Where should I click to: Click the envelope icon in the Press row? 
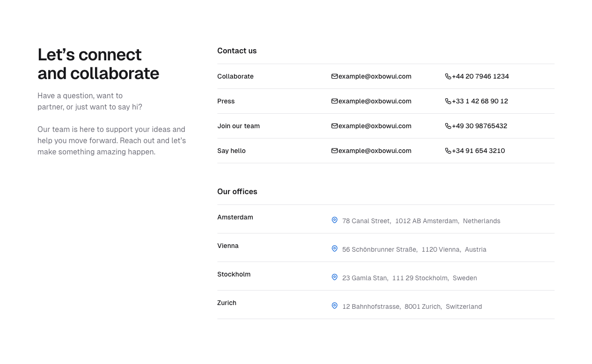[335, 101]
